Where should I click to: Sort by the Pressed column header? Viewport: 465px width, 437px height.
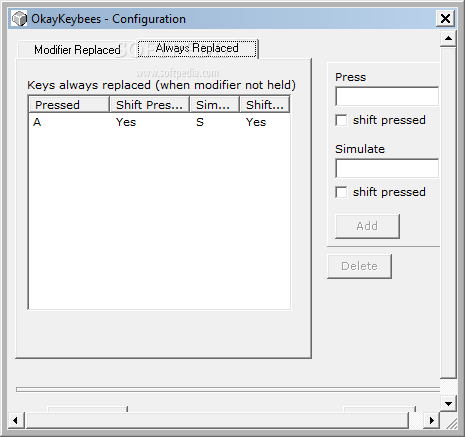[69, 105]
